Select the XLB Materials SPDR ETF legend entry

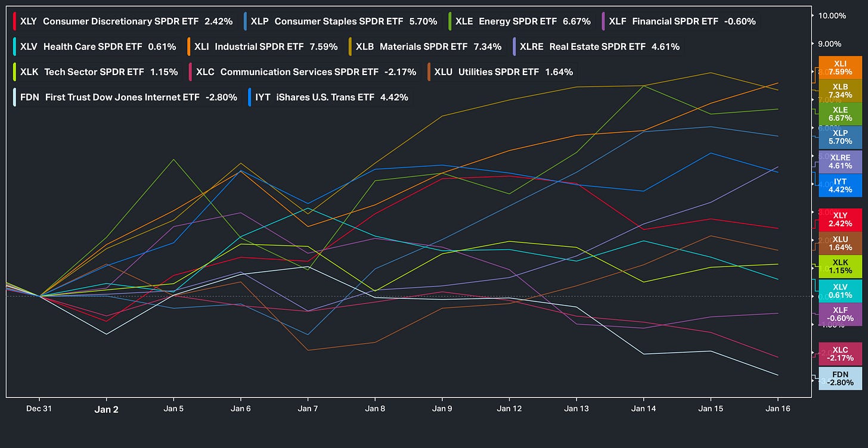(x=427, y=46)
